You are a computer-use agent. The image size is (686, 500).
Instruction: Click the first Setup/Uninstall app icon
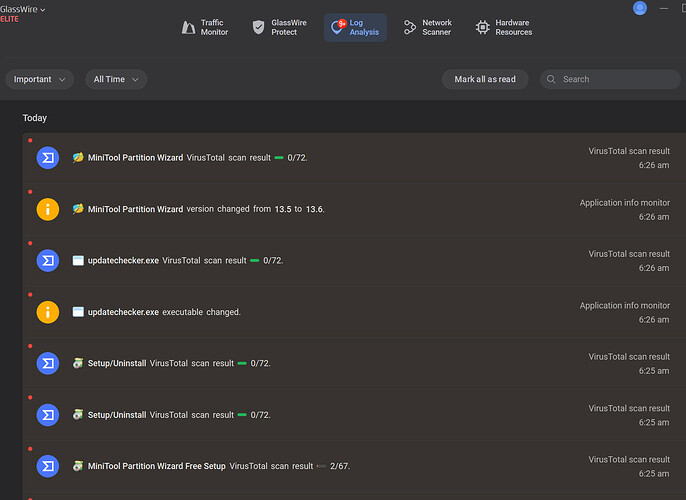[78, 363]
